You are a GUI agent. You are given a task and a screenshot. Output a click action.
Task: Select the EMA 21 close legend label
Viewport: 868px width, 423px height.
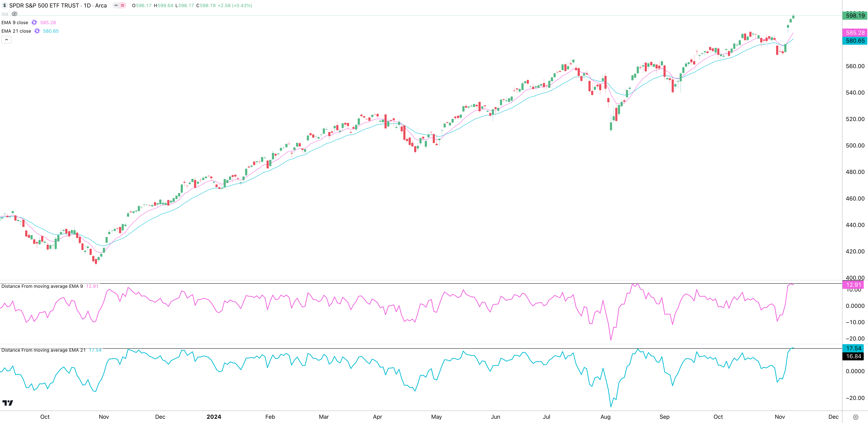16,31
